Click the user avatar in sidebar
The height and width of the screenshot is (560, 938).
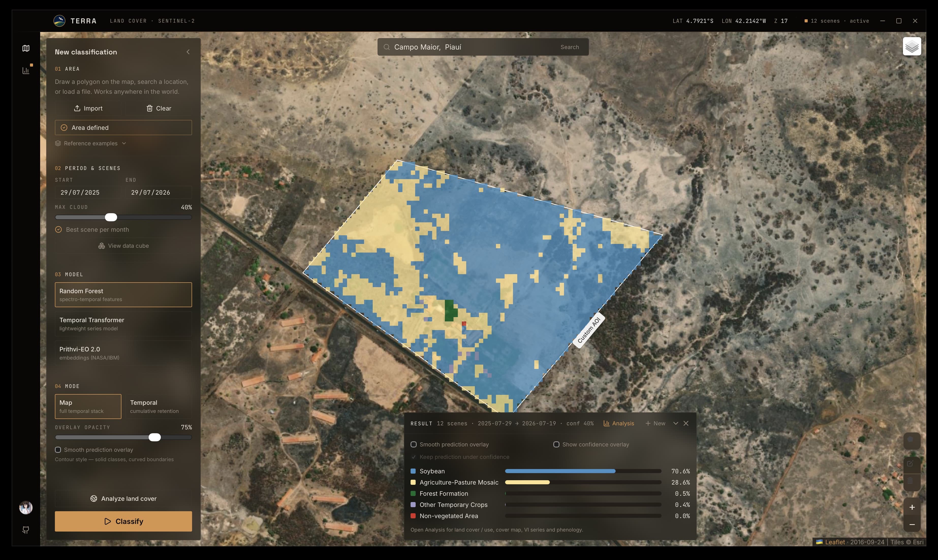[x=26, y=508]
